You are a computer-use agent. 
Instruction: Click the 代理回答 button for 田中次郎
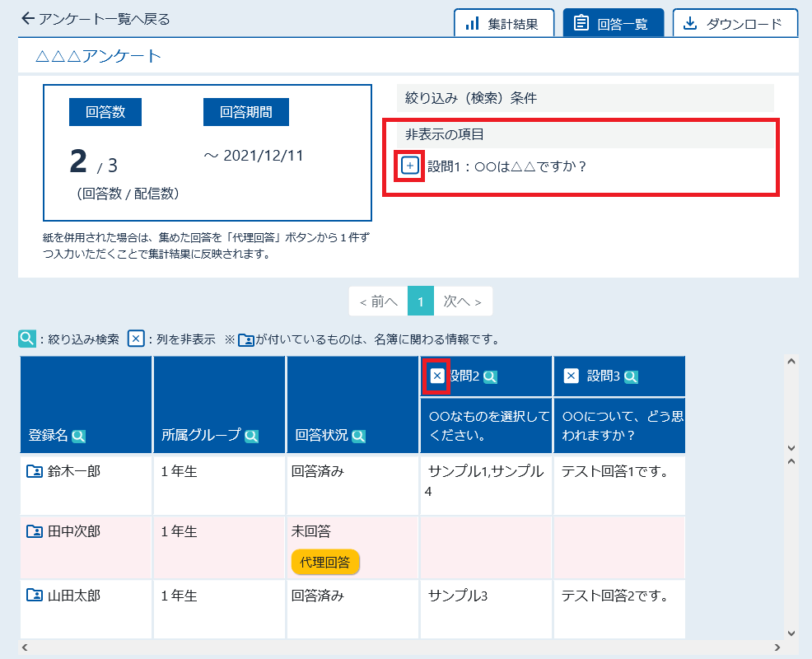click(x=325, y=562)
